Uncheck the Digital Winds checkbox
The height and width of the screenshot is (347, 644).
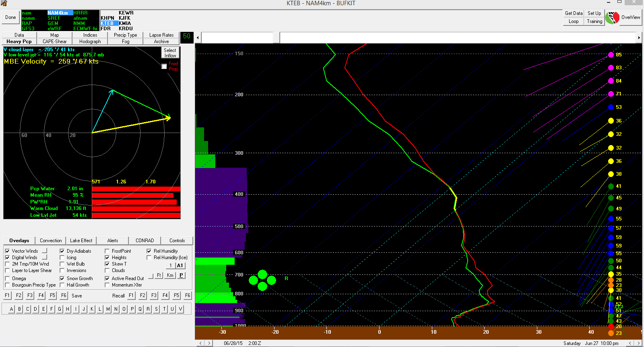click(7, 258)
